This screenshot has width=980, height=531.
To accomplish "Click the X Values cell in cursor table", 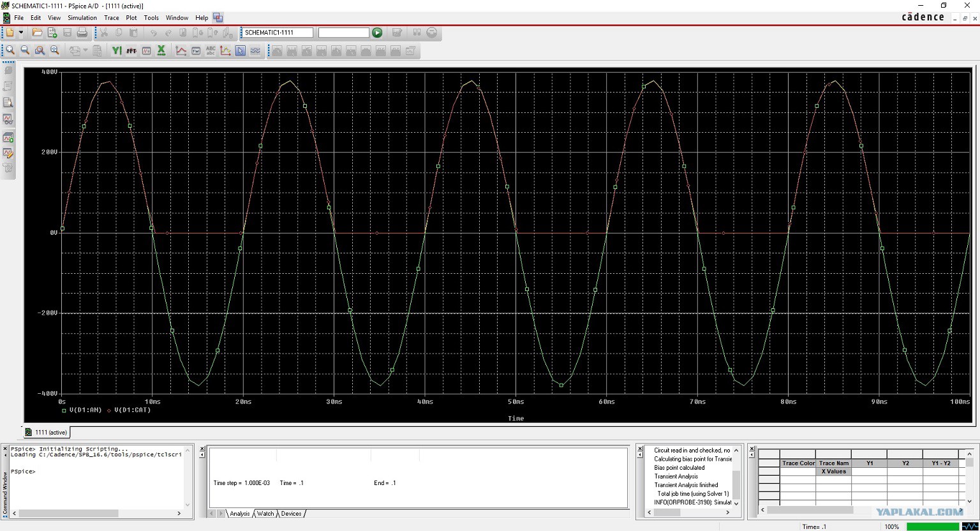I will [834, 472].
